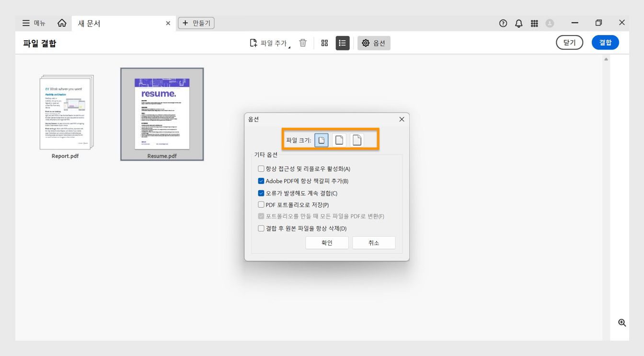Delete selected file using trash icon
The width and height of the screenshot is (644, 356).
(302, 43)
